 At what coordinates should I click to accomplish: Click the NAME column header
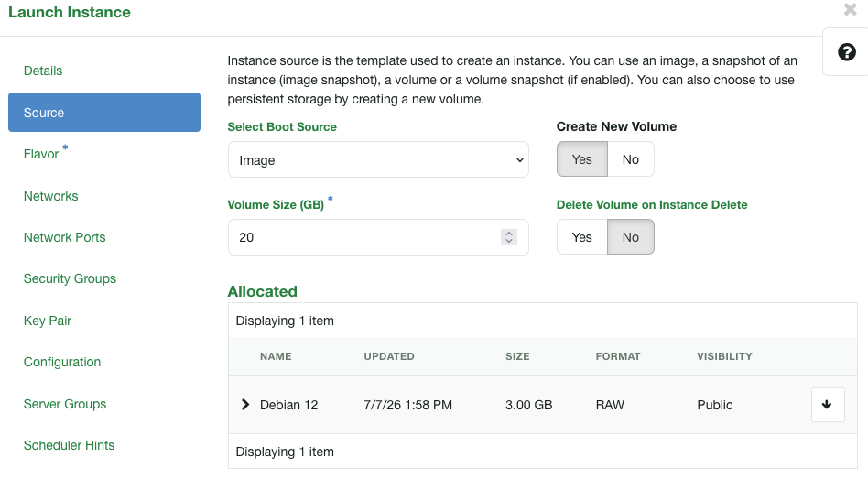coord(276,356)
